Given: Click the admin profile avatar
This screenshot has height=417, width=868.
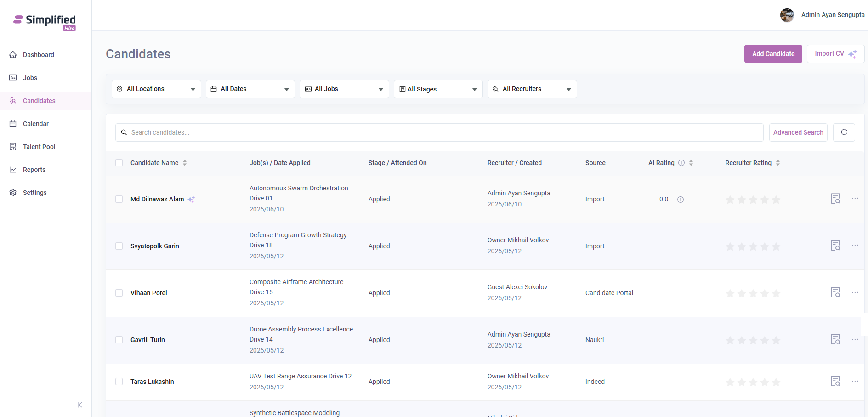Looking at the screenshot, I should coord(787,15).
